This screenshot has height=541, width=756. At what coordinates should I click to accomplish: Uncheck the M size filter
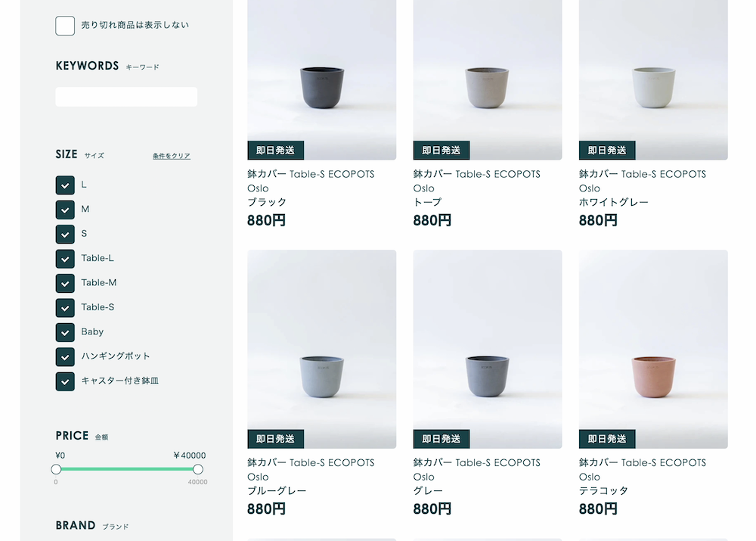pos(65,210)
